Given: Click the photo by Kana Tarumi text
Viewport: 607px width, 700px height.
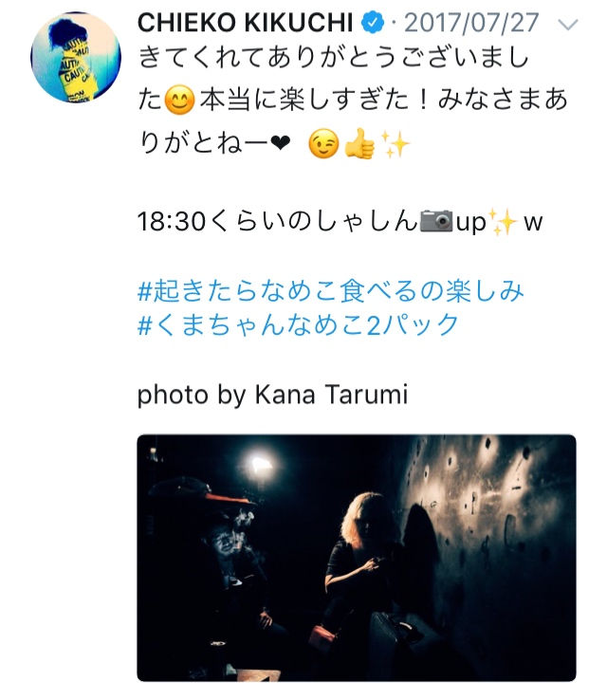Looking at the screenshot, I should 272,395.
